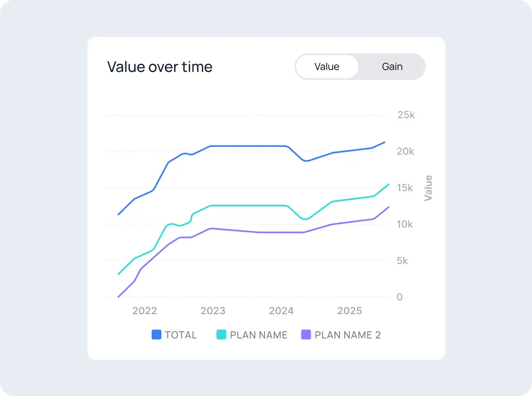Image resolution: width=532 pixels, height=396 pixels.
Task: Select the 2023 axis label
Action: tap(213, 311)
